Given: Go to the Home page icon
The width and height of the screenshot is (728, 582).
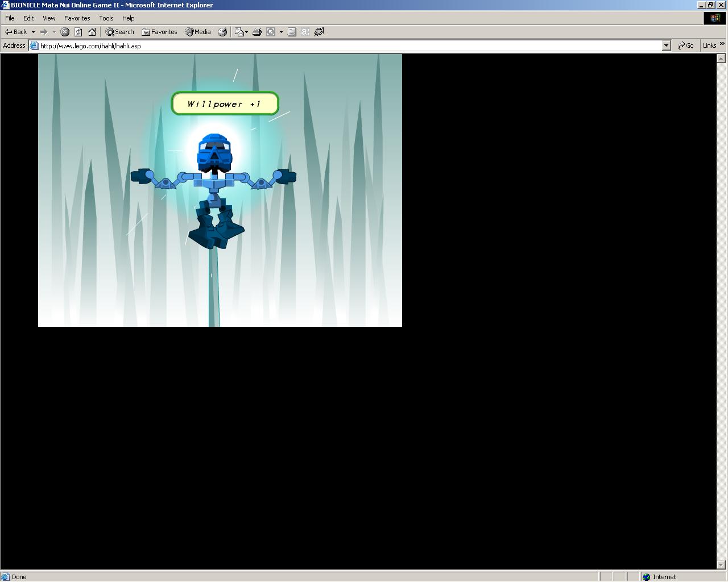Looking at the screenshot, I should 92,32.
